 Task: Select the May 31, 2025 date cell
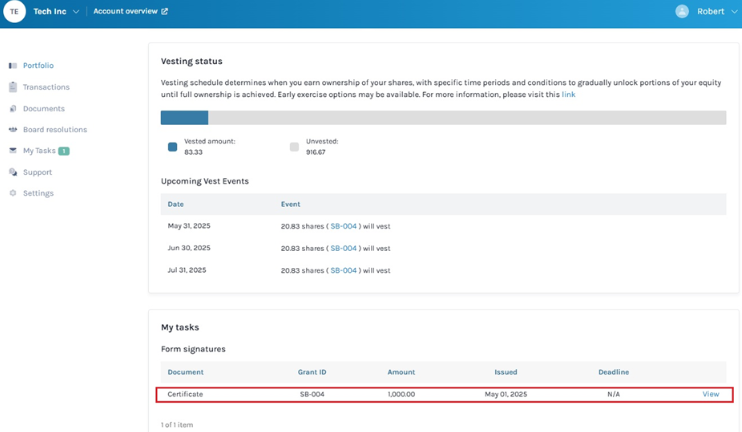(x=189, y=226)
